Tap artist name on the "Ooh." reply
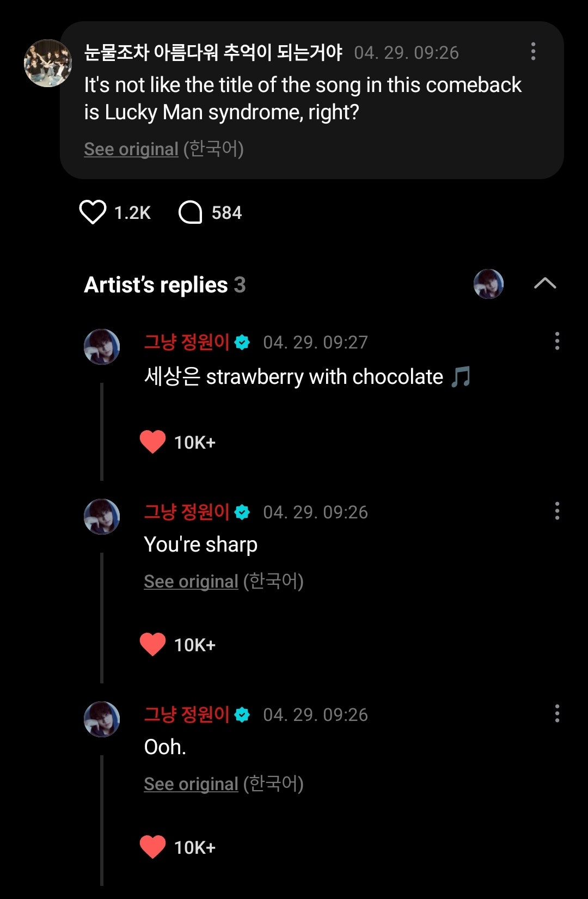The height and width of the screenshot is (899, 588). (187, 714)
